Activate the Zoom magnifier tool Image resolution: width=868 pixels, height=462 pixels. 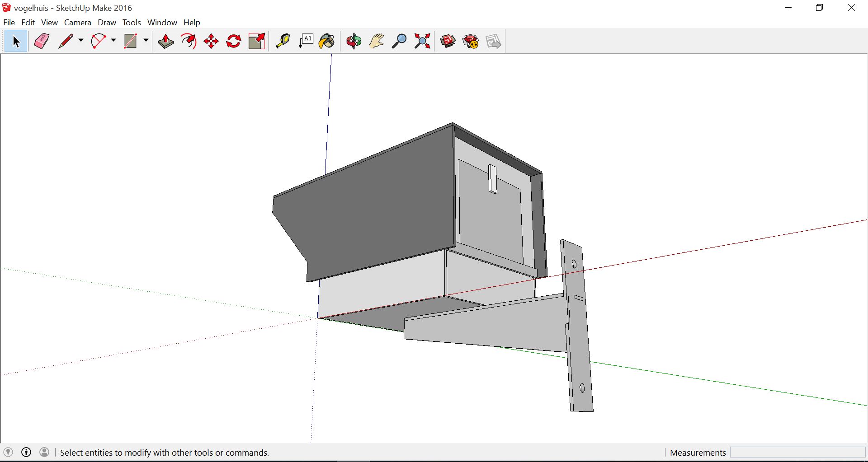point(399,42)
